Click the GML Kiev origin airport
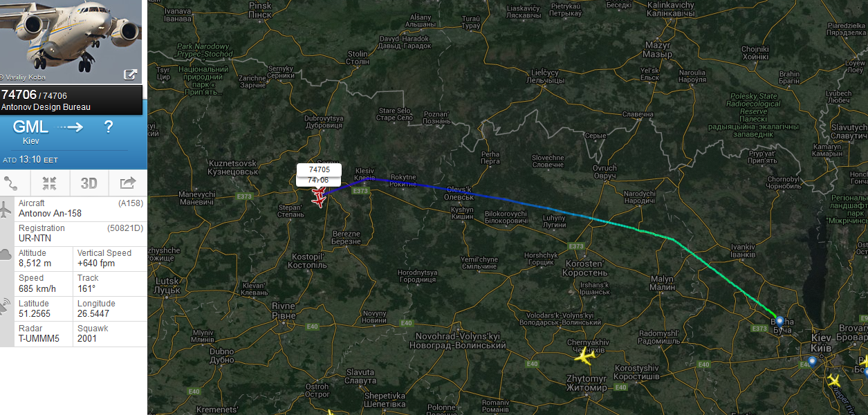Screen dimensions: 868x415 [x=30, y=131]
